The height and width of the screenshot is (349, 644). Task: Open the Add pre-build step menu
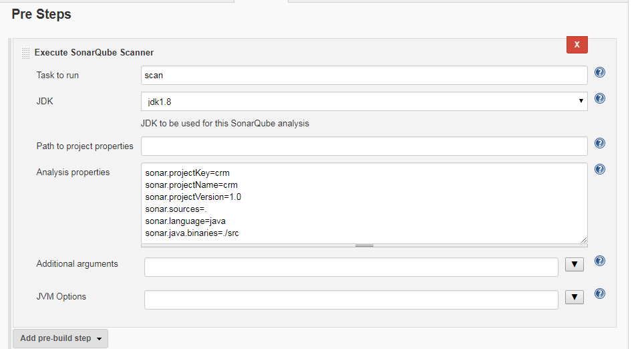pos(60,338)
